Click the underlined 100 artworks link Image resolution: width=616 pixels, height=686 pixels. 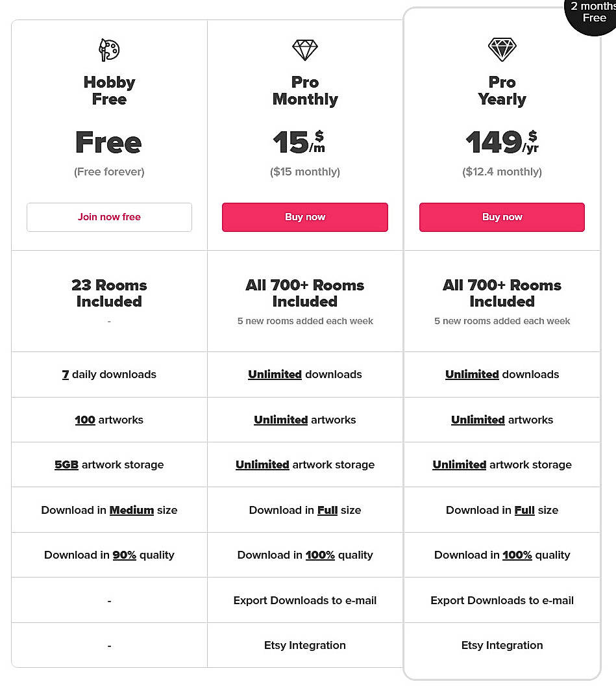(x=85, y=420)
